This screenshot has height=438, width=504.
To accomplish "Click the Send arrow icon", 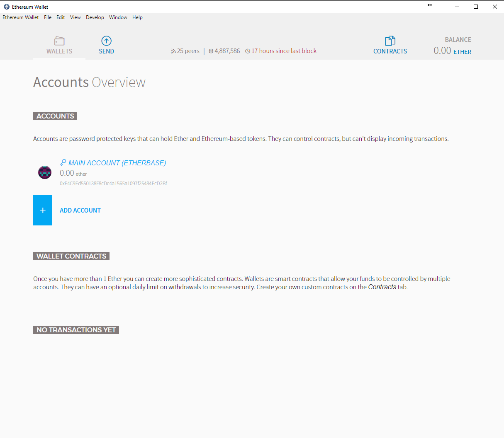I will [x=107, y=41].
